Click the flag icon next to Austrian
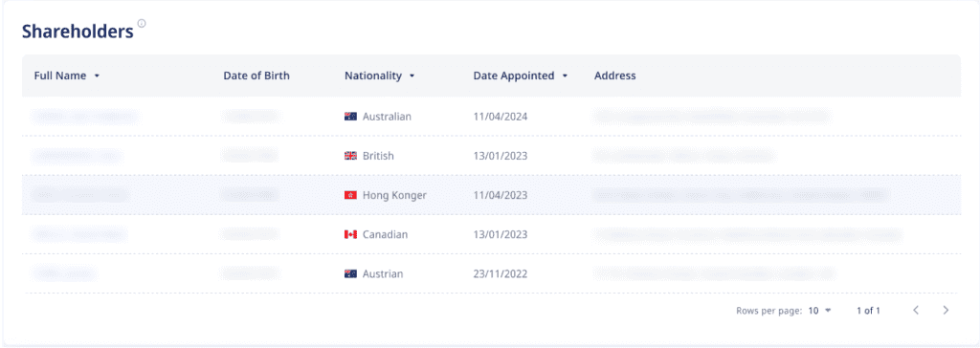 pos(350,273)
